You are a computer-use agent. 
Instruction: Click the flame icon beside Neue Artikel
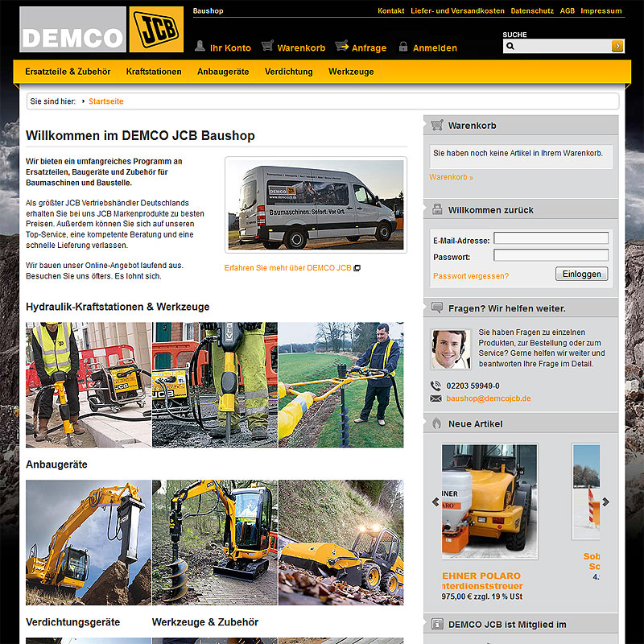[x=436, y=423]
